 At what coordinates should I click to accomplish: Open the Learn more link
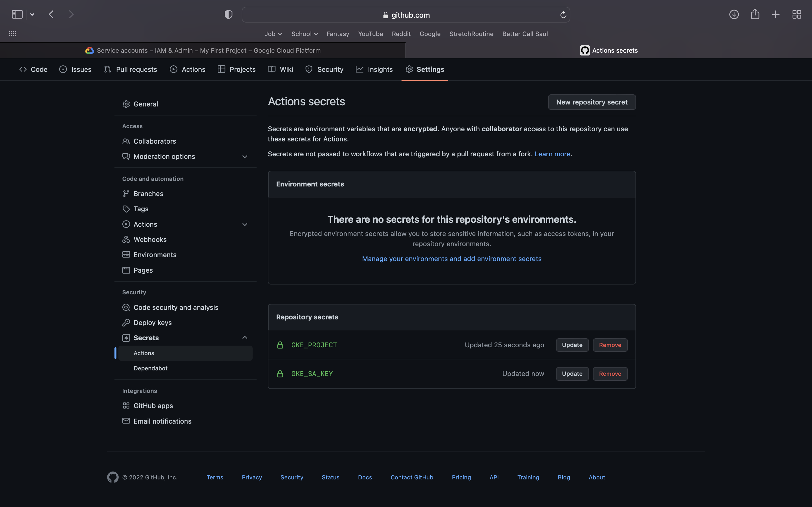pyautogui.click(x=552, y=154)
